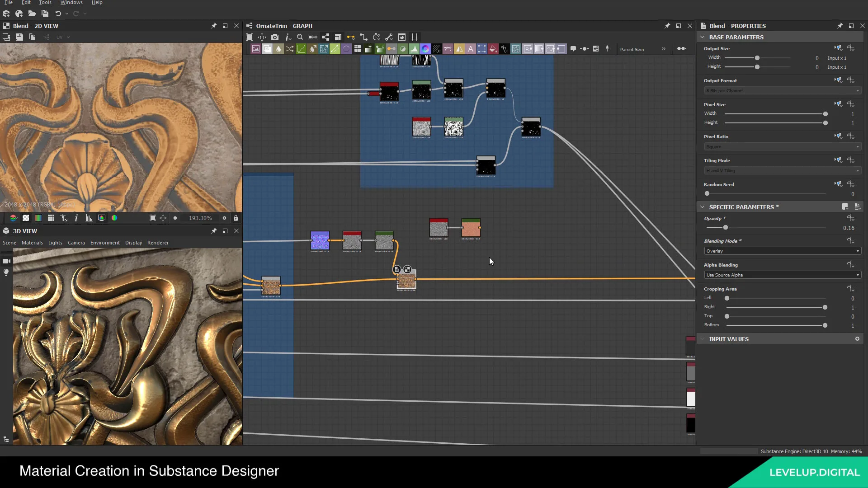Select the Blend node icon in graph toolbar
The width and height of the screenshot is (868, 488).
coord(267,49)
